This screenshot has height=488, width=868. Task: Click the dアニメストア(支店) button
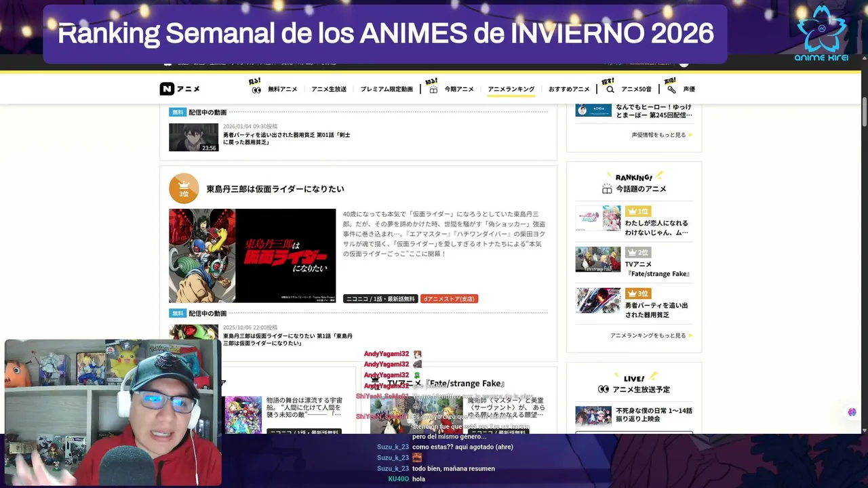pos(449,299)
